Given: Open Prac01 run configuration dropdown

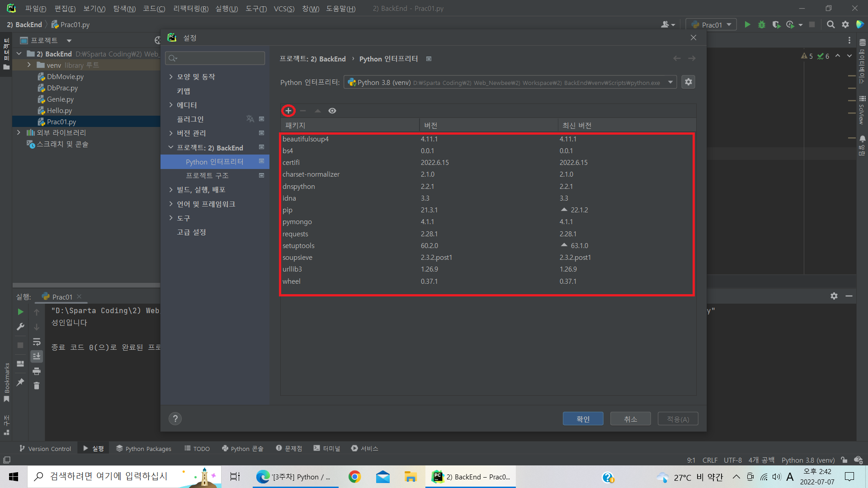Looking at the screenshot, I should 711,25.
